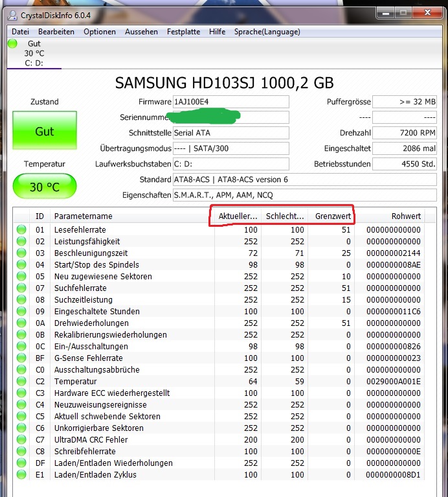The height and width of the screenshot is (497, 448).
Task: Click the Laufwerksbuchstaben field C: D:
Action: pos(231,164)
